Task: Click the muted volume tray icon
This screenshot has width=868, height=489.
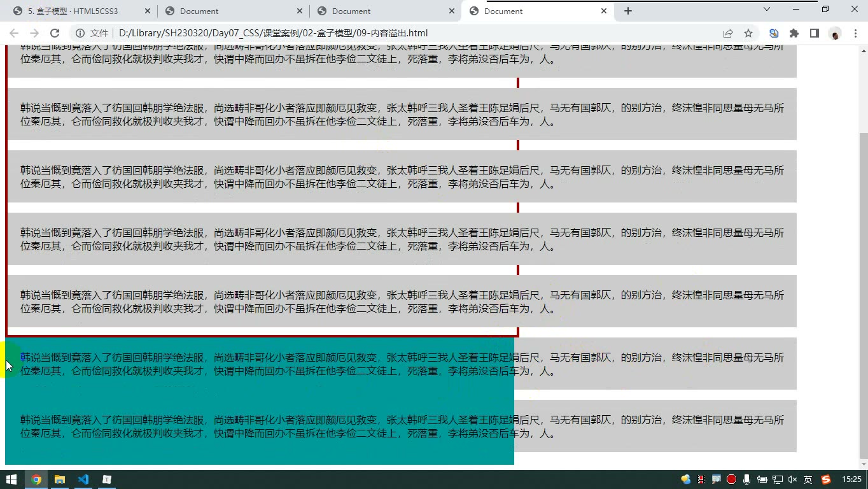Action: pyautogui.click(x=792, y=479)
